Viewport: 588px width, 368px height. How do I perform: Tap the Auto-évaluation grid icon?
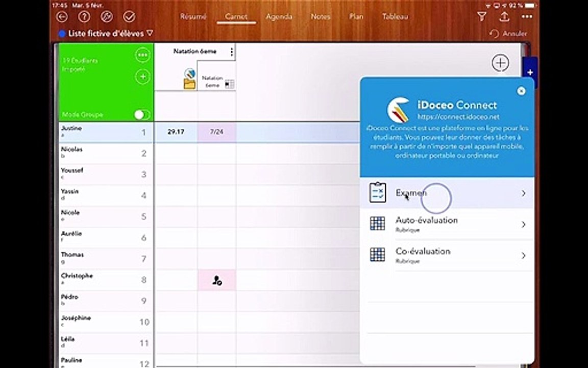(377, 223)
